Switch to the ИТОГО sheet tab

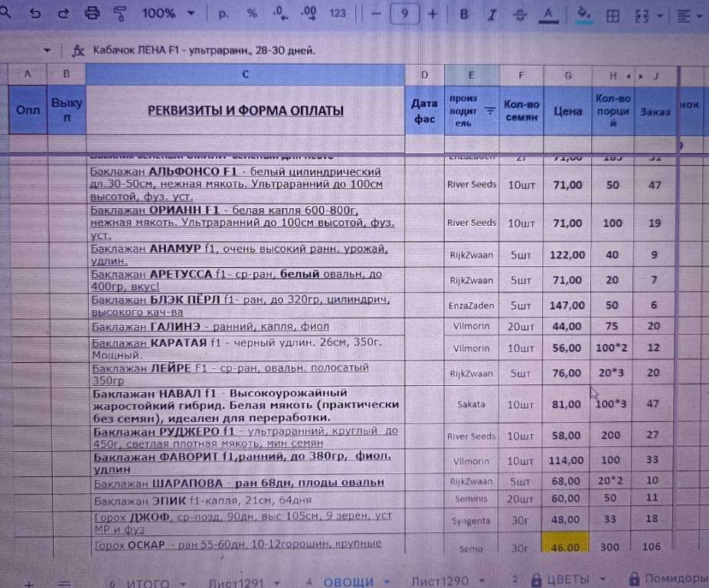148,583
